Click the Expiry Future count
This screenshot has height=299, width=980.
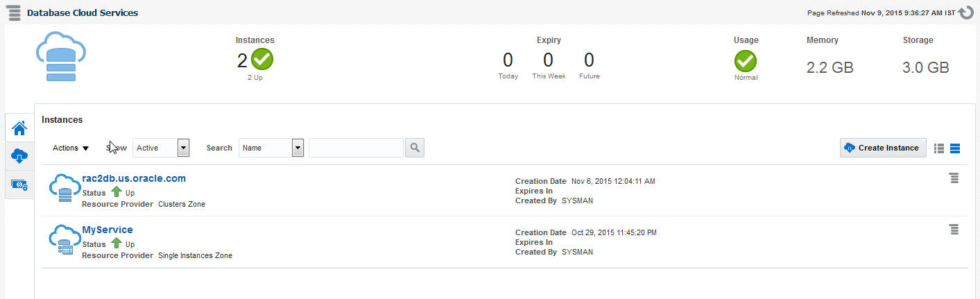point(589,60)
